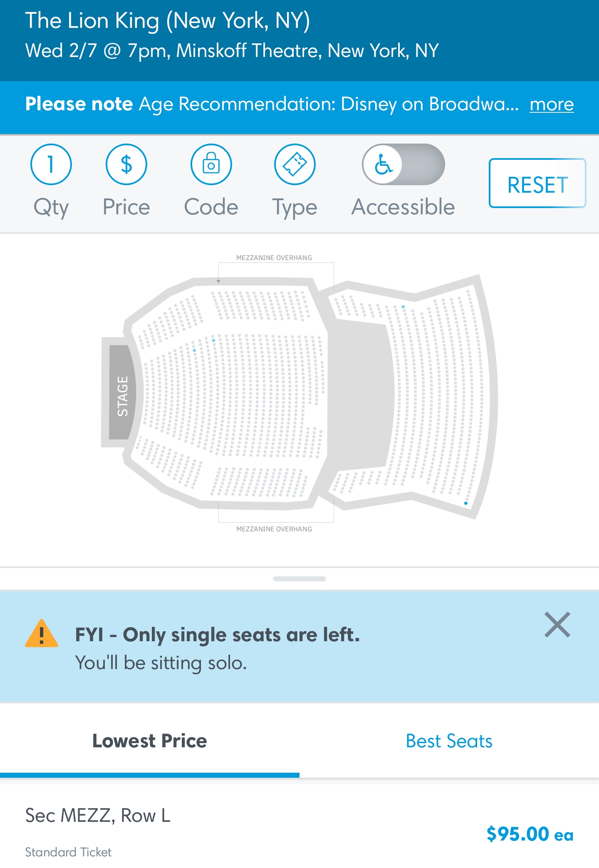Switch to the Best Seats tab

point(449,741)
